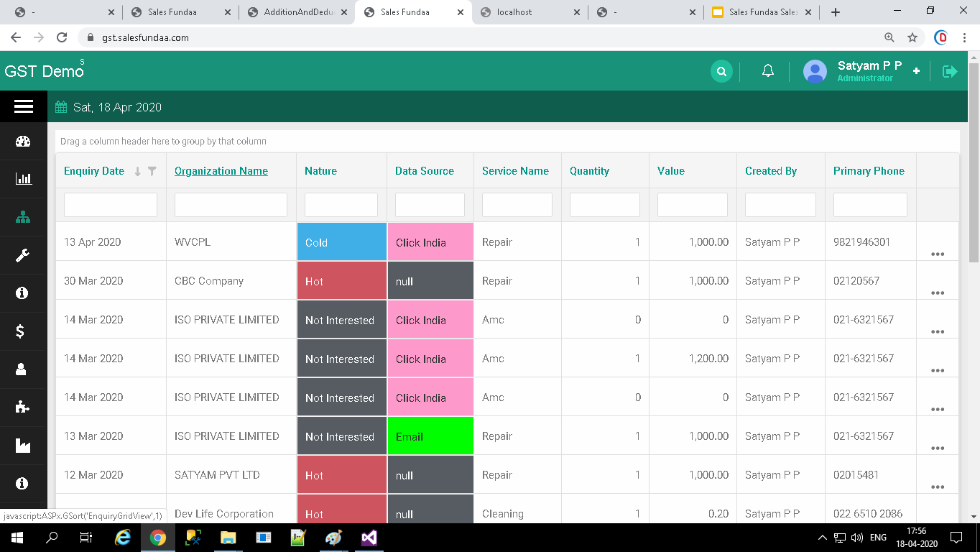Click the Cold nature cell for WVCPL
Viewport: 980px width, 552px height.
coord(341,242)
